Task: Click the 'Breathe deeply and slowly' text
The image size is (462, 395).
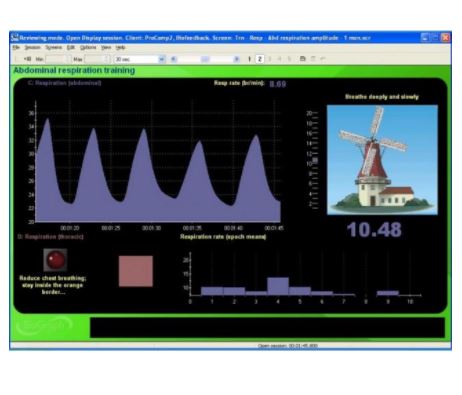Action: pyautogui.click(x=382, y=97)
